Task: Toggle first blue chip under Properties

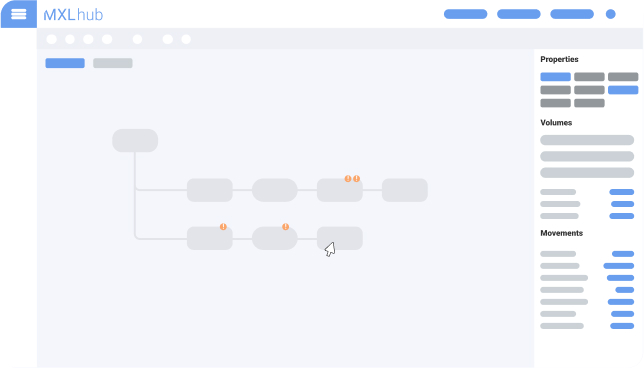Action: tap(555, 77)
